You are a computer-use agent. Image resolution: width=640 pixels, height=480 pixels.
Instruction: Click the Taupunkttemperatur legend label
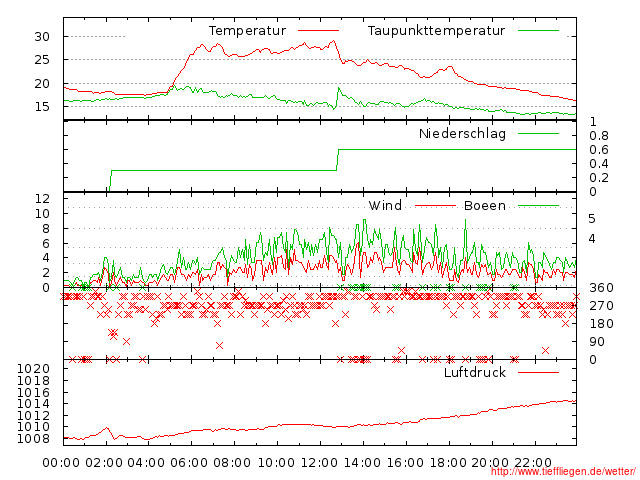pyautogui.click(x=436, y=31)
